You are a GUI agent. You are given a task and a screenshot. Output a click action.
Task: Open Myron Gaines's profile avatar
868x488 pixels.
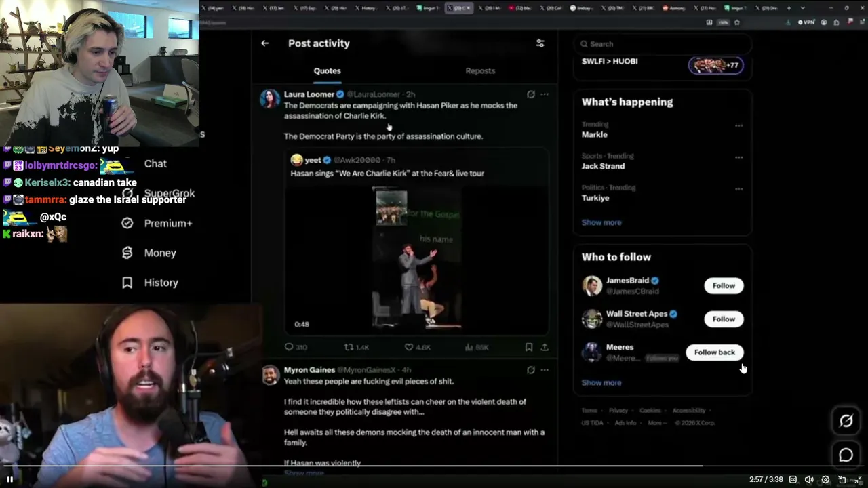[x=270, y=375]
